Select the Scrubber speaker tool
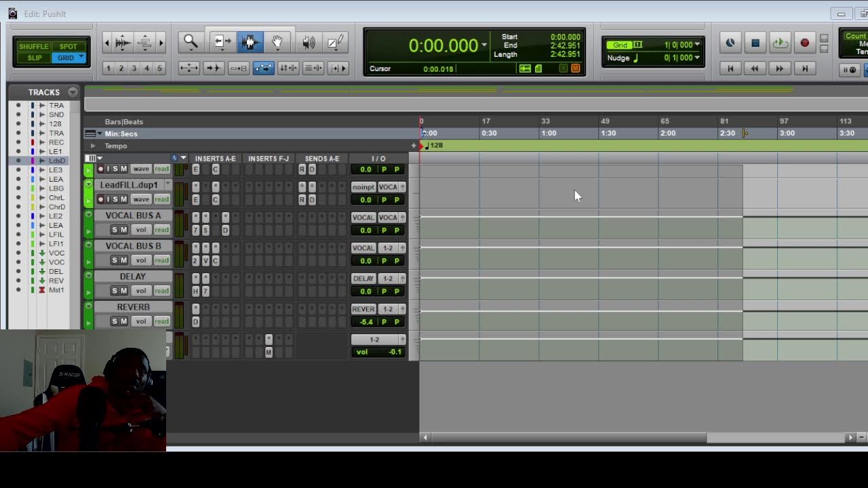Image resolution: width=868 pixels, height=488 pixels. [309, 42]
